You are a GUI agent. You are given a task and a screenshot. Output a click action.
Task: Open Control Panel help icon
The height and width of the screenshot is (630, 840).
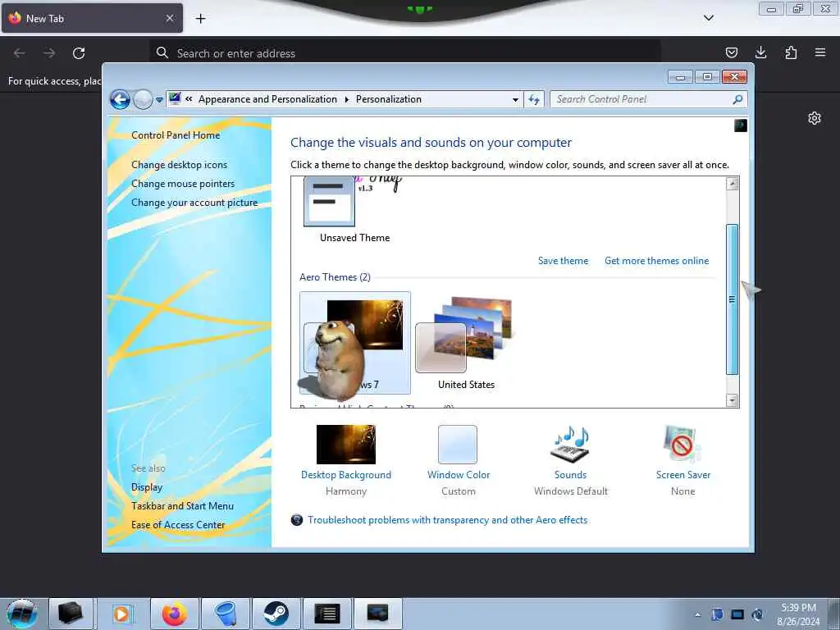click(741, 126)
